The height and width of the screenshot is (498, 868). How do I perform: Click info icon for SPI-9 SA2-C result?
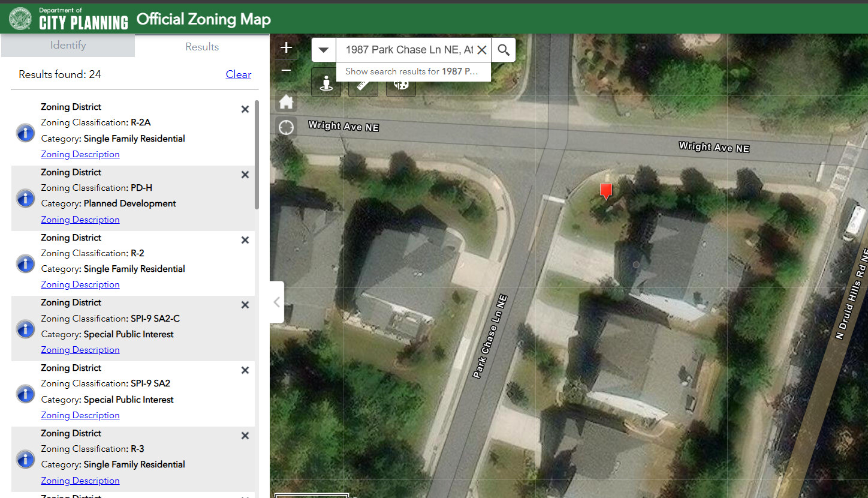point(25,328)
